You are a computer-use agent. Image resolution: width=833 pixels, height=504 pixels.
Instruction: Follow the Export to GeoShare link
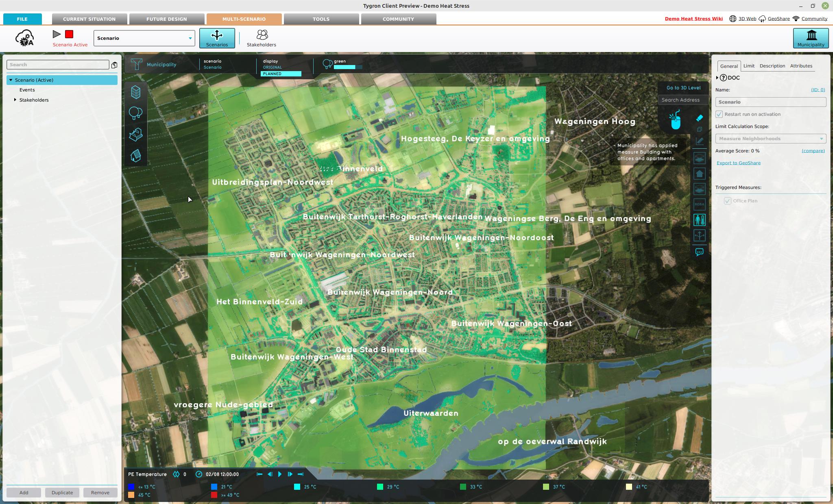(x=738, y=163)
